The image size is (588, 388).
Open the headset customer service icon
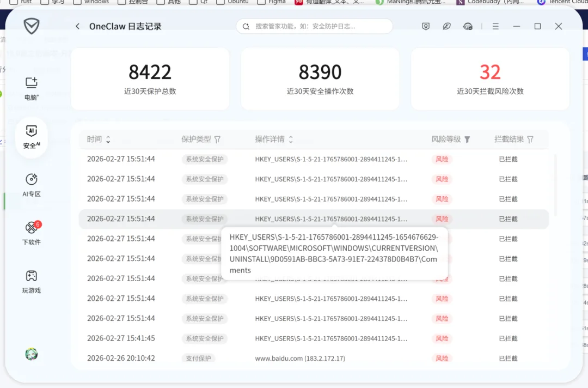point(468,26)
